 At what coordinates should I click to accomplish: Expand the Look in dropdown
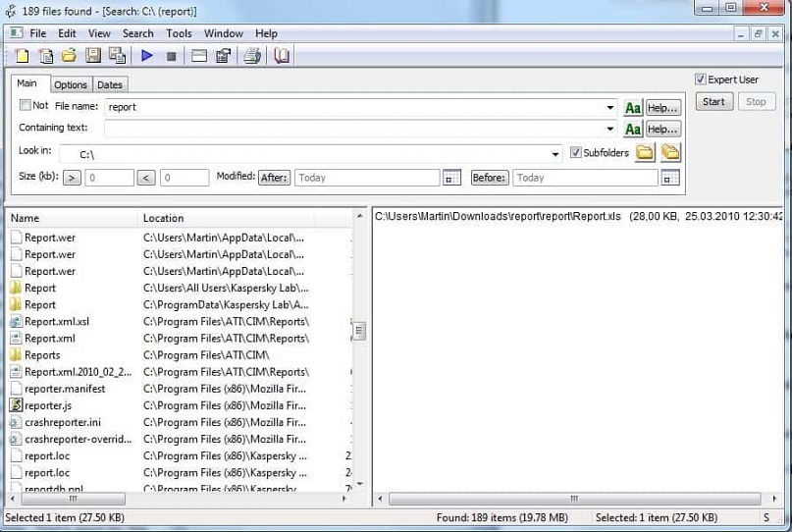click(x=555, y=154)
